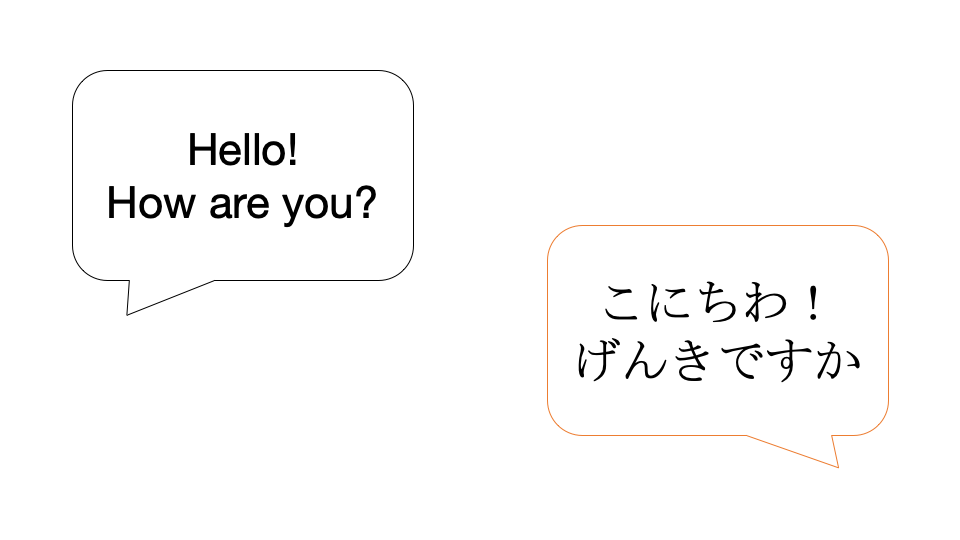Click the "Hello!" text line
Image resolution: width=960 pixels, height=540 pixels.
(x=242, y=151)
